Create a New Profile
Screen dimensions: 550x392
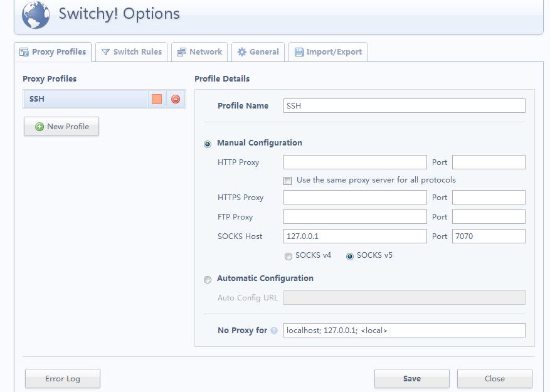[61, 126]
